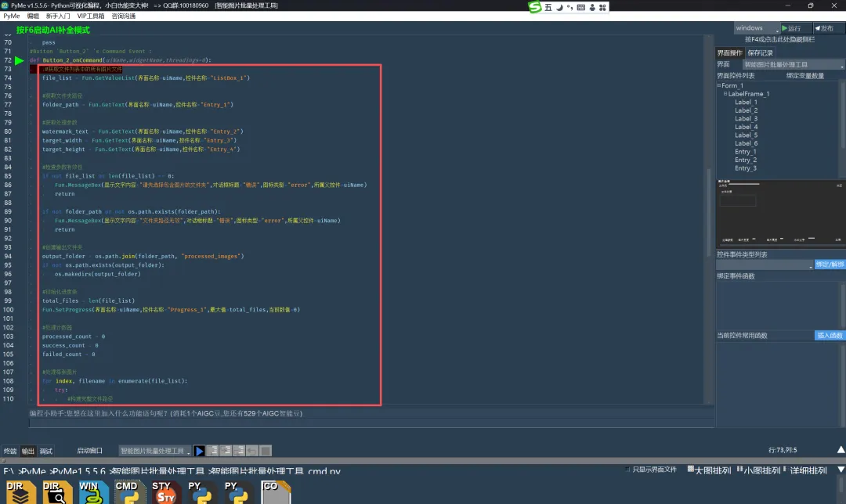The height and width of the screenshot is (504, 846).
Task: Open the 控件事件类型列表 dropdown
Action: [x=765, y=265]
